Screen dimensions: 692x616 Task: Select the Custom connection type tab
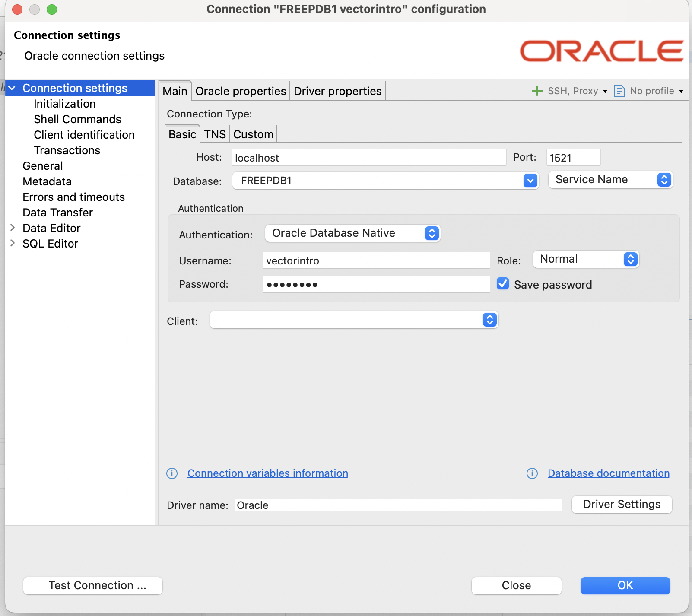pyautogui.click(x=254, y=134)
